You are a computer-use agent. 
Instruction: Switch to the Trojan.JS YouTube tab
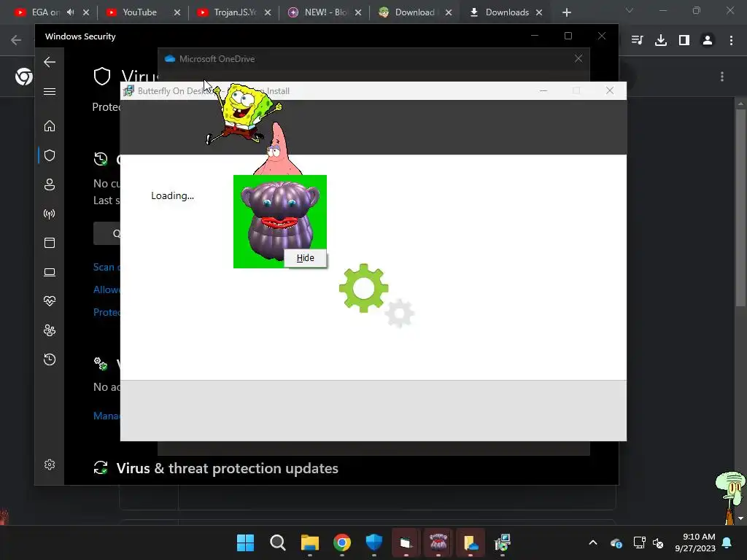coord(234,12)
